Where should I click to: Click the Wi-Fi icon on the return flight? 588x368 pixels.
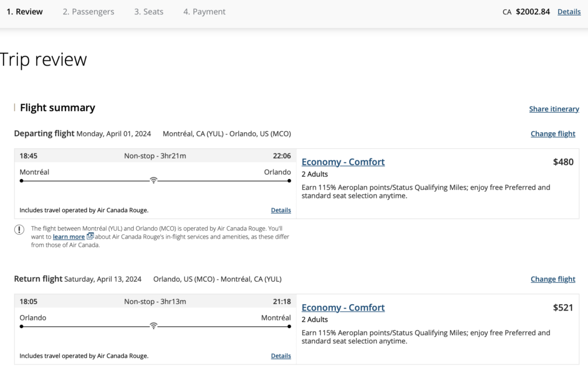point(153,326)
